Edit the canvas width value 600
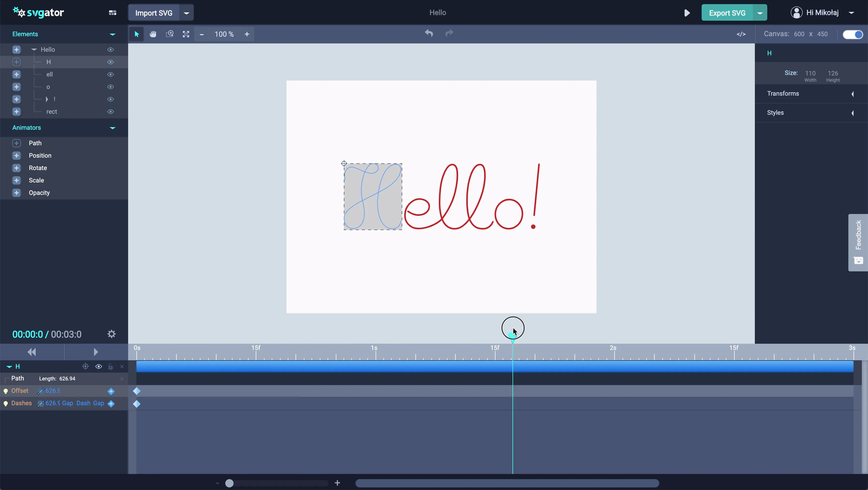The width and height of the screenshot is (868, 490). click(799, 34)
